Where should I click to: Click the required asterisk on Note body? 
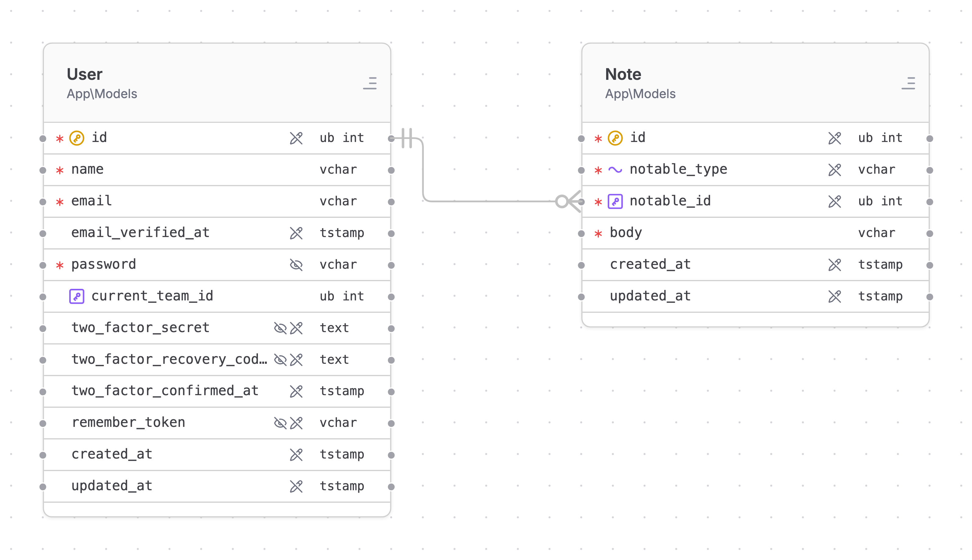(x=598, y=233)
